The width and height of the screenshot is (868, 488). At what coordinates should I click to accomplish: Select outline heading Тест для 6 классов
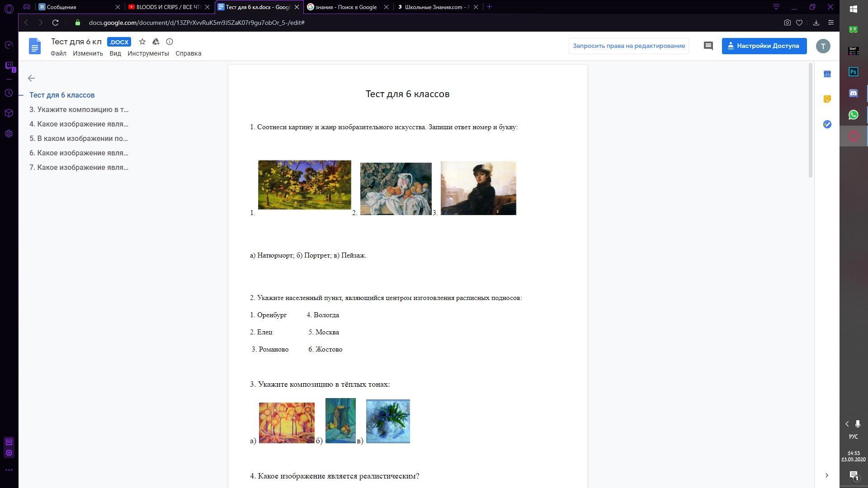tap(62, 95)
